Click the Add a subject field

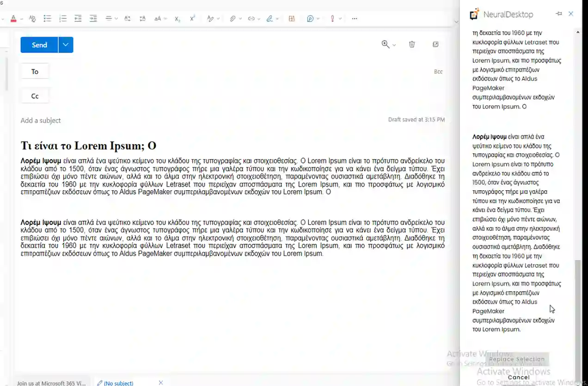click(x=41, y=121)
